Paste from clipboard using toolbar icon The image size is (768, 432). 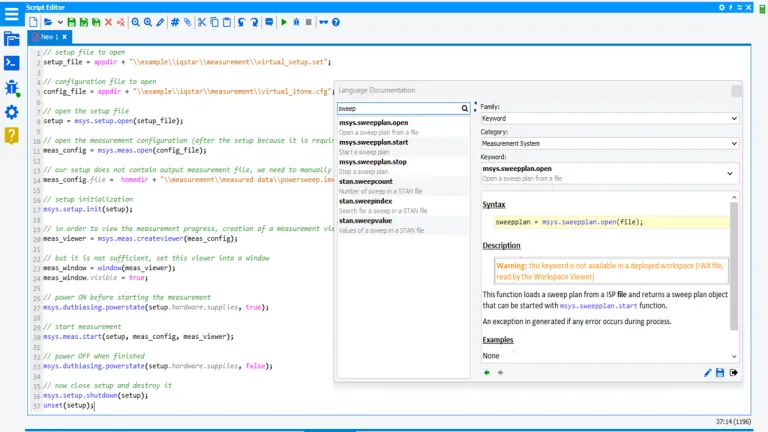[227, 22]
